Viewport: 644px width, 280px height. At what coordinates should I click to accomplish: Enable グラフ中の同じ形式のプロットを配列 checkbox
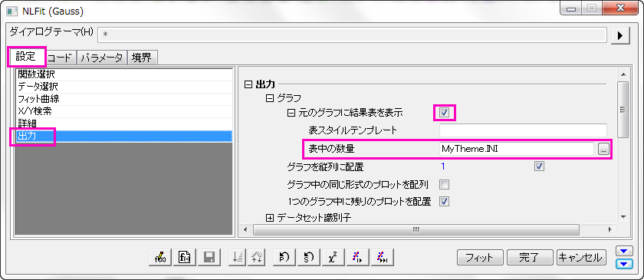444,184
